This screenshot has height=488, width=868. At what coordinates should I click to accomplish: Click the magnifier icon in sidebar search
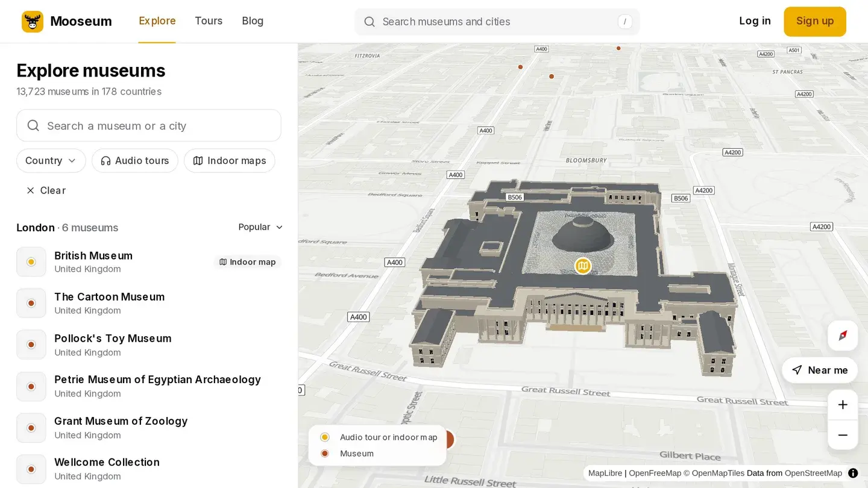33,125
